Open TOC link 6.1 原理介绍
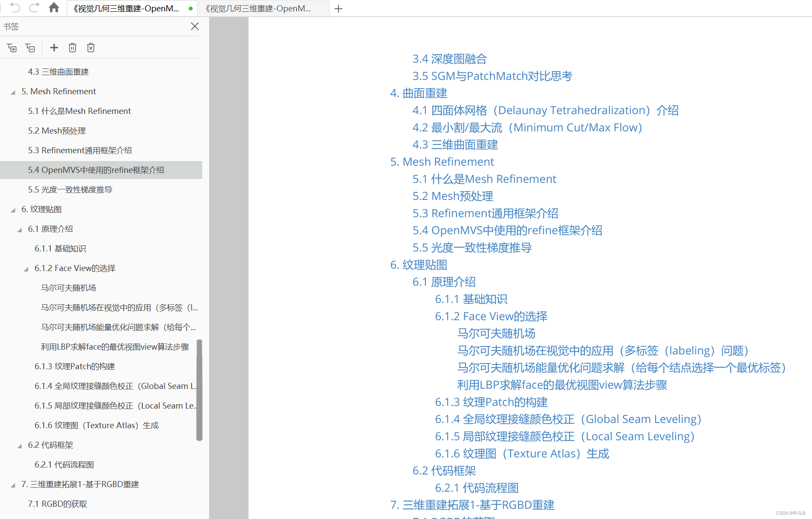 (444, 282)
